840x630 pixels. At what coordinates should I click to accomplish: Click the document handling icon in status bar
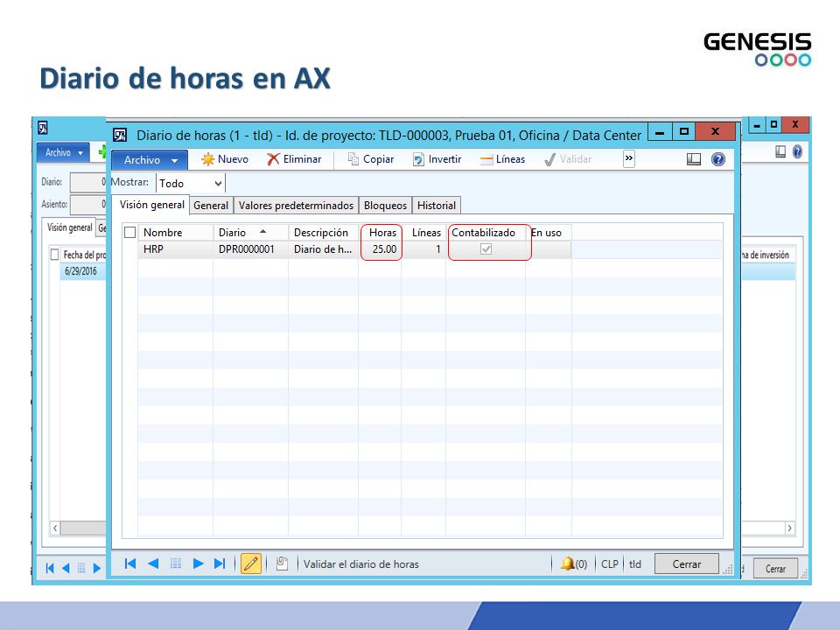(282, 563)
